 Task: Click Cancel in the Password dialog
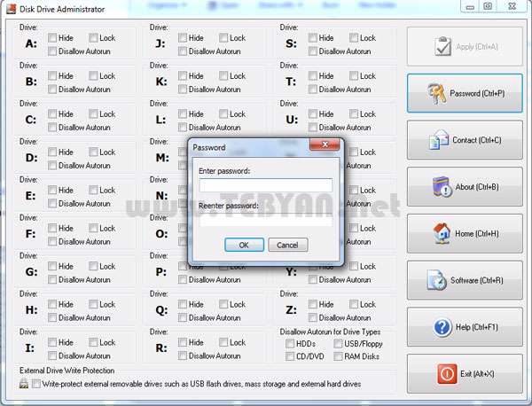(x=287, y=245)
